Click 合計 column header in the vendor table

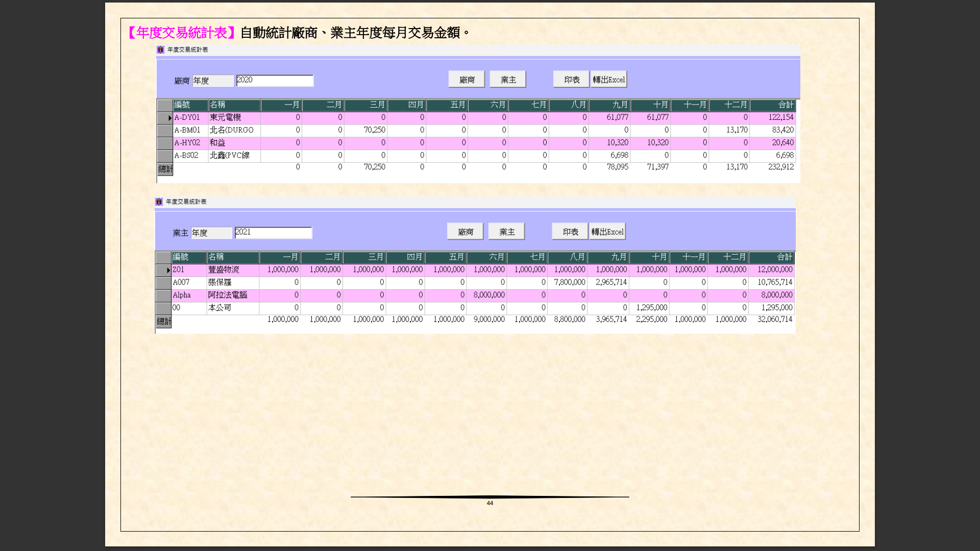tap(772, 105)
